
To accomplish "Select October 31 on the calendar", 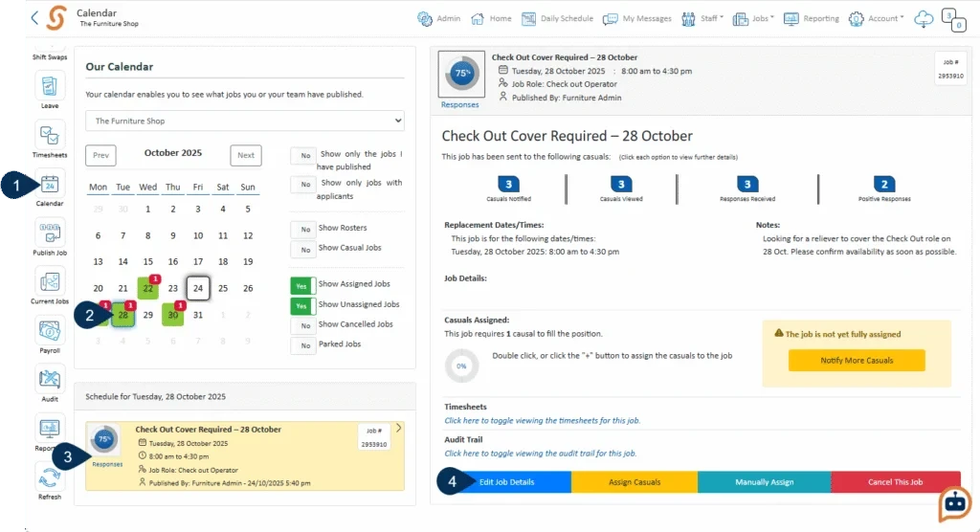I will click(198, 315).
